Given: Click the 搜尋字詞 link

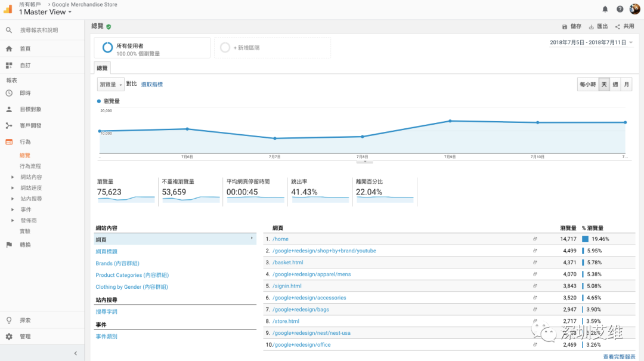Looking at the screenshot, I should [106, 311].
